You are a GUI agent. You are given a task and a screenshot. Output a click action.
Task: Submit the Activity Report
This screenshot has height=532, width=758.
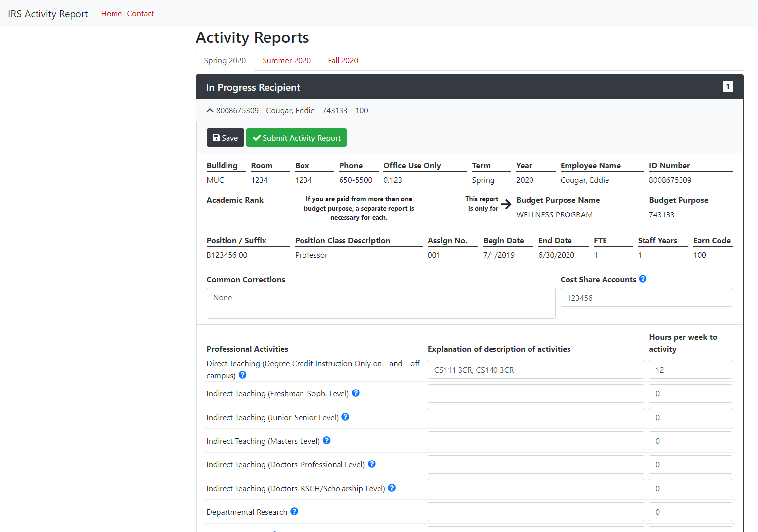tap(296, 138)
